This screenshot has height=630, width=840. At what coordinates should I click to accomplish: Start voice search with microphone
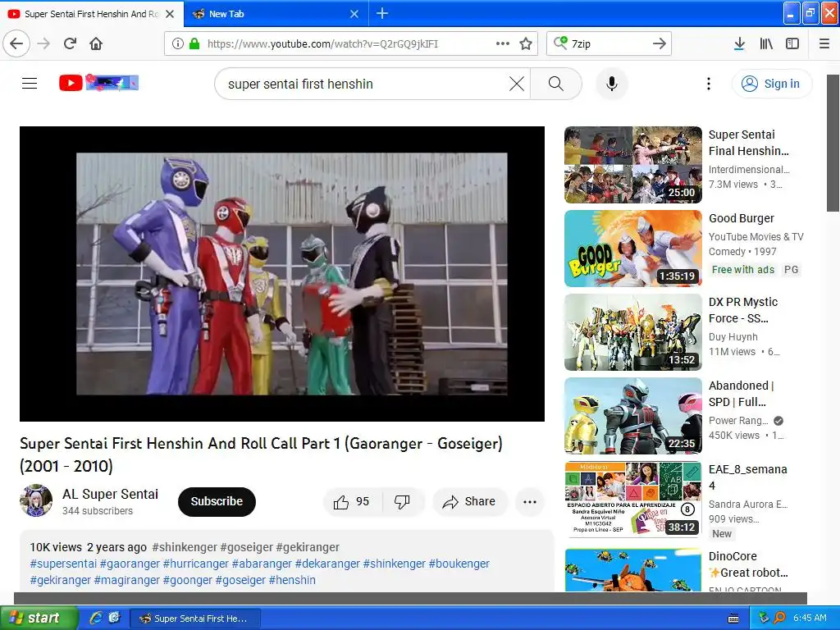pos(612,84)
